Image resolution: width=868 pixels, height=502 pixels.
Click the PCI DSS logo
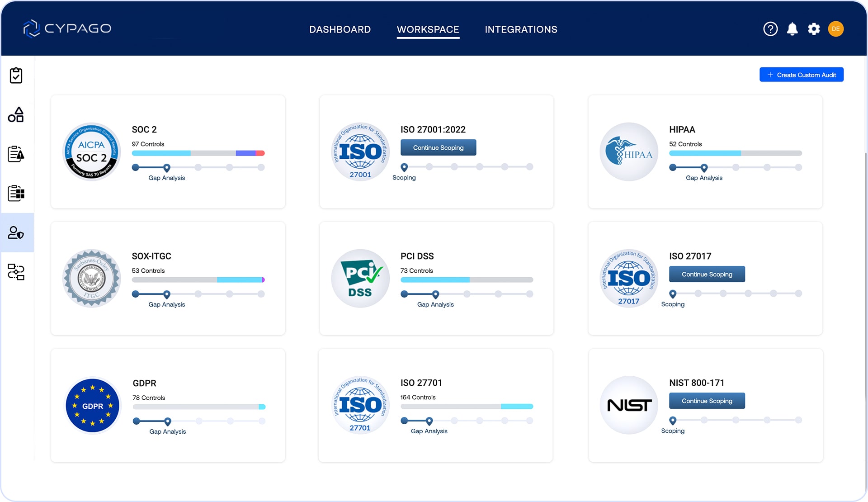tap(360, 278)
